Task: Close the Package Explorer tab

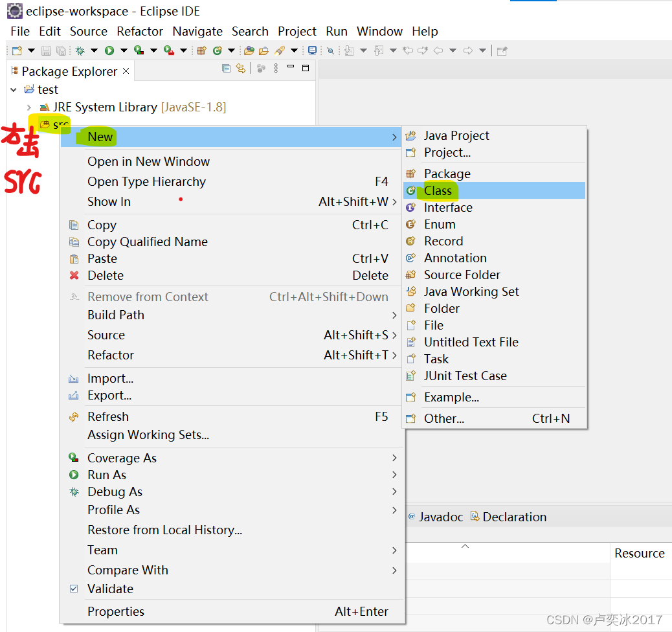Action: [126, 71]
